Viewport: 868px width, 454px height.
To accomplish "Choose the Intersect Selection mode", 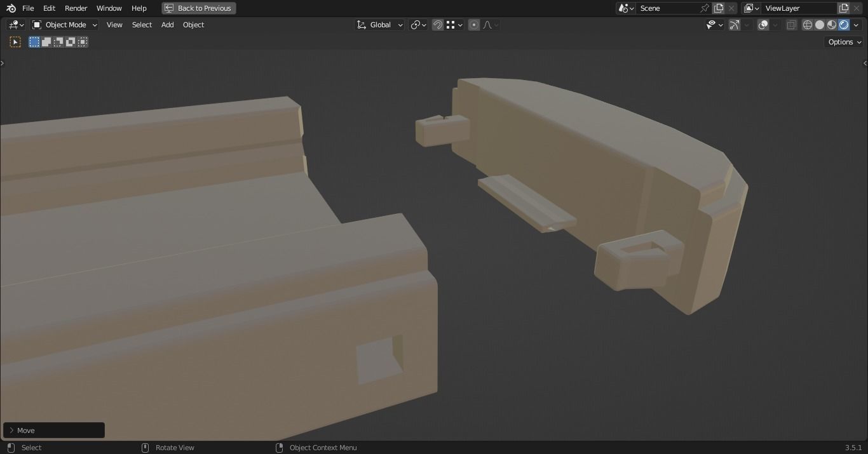I will pos(83,42).
